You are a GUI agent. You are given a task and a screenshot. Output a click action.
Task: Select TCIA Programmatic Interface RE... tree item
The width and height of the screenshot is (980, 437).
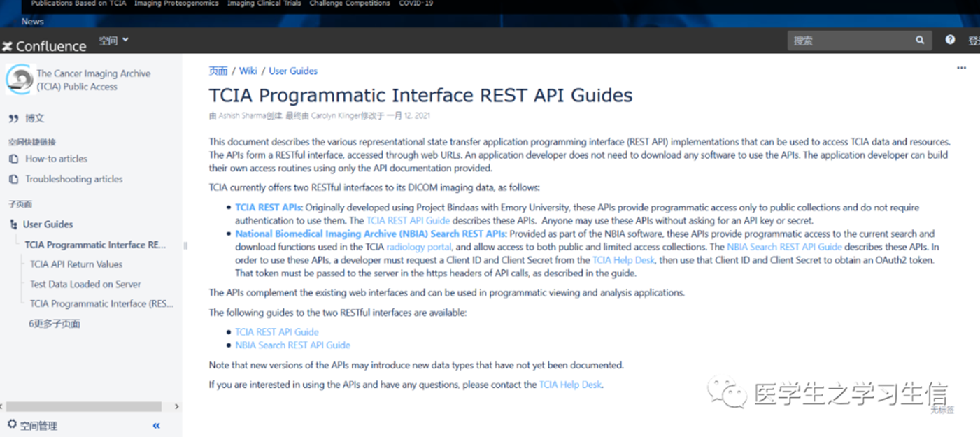point(96,245)
